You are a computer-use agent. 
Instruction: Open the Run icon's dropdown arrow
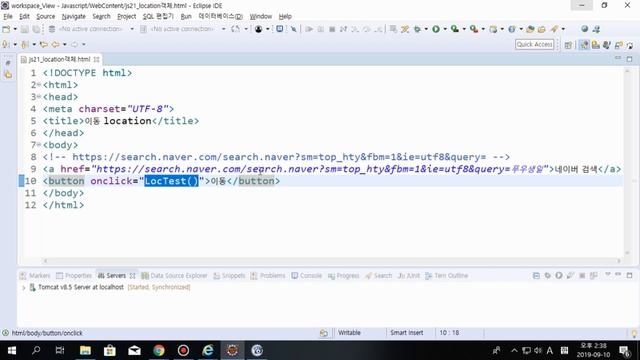click(445, 29)
